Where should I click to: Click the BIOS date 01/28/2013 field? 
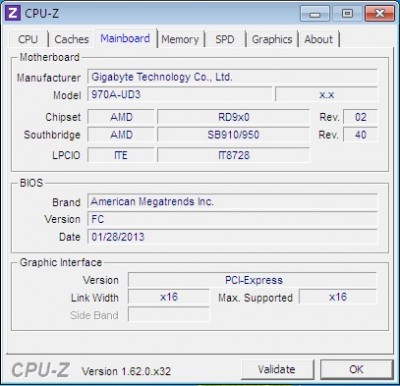(232, 237)
